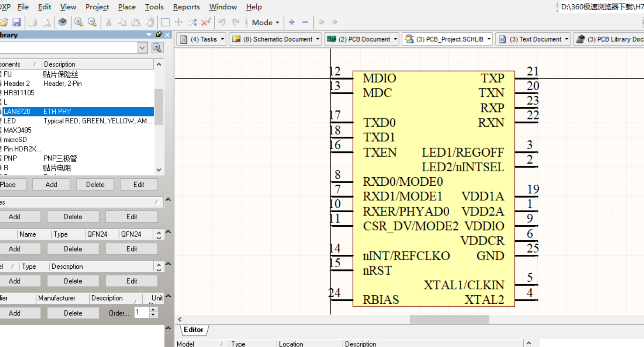The height and width of the screenshot is (347, 644).
Task: Open the (3) PCB Library Document list
Action: pos(609,39)
